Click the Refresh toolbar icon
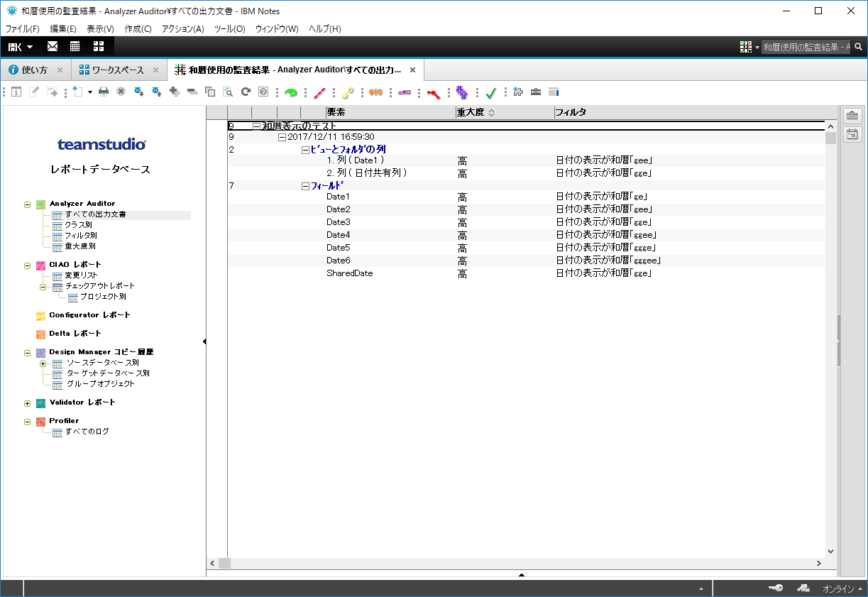Viewport: 868px width, 597px height. point(246,92)
